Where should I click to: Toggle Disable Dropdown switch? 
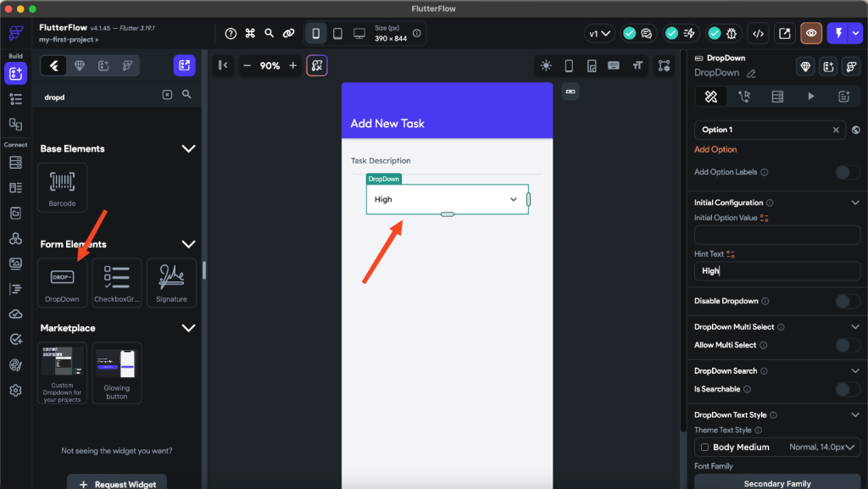click(847, 302)
